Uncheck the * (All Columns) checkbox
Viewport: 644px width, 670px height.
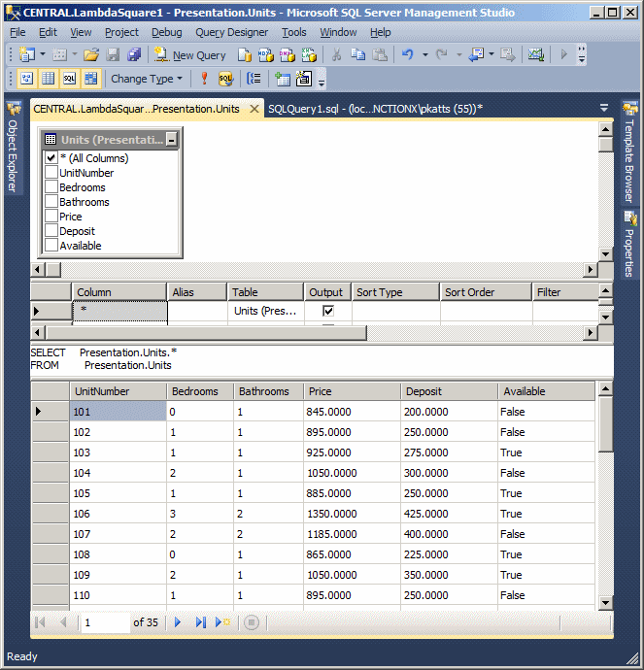click(x=51, y=157)
